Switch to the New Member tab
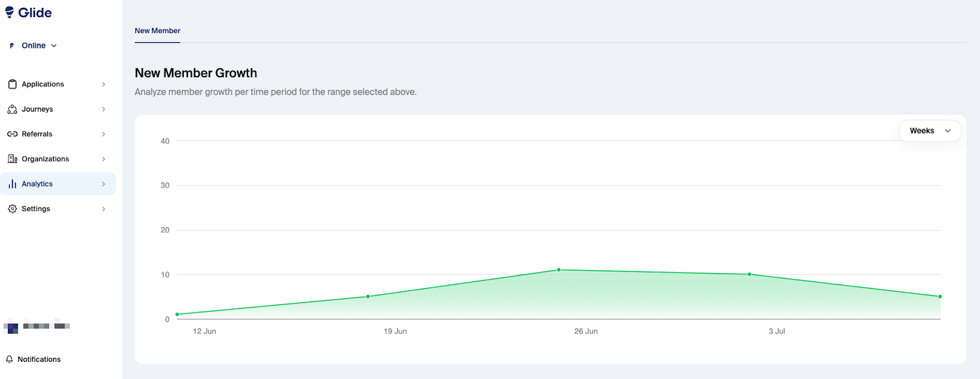This screenshot has width=980, height=379. pyautogui.click(x=157, y=31)
